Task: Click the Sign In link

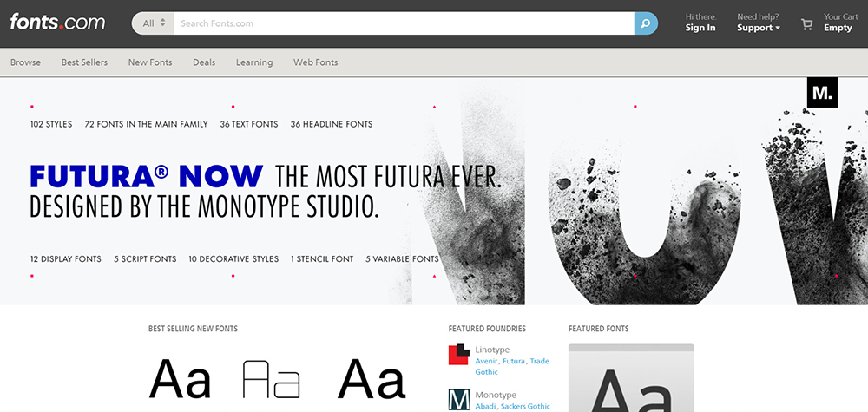Action: (x=700, y=28)
